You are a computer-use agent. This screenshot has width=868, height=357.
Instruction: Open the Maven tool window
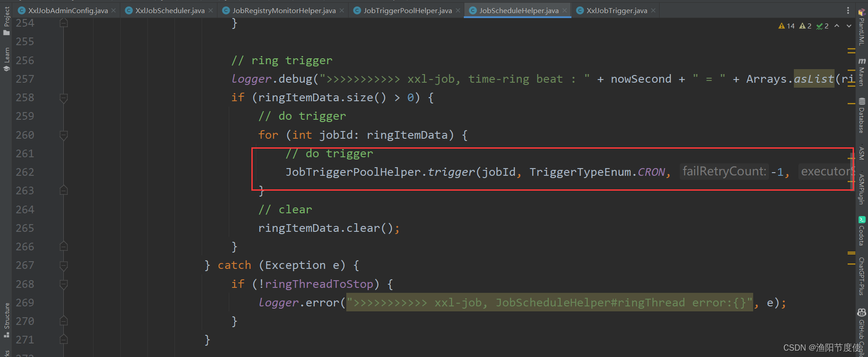pos(862,72)
